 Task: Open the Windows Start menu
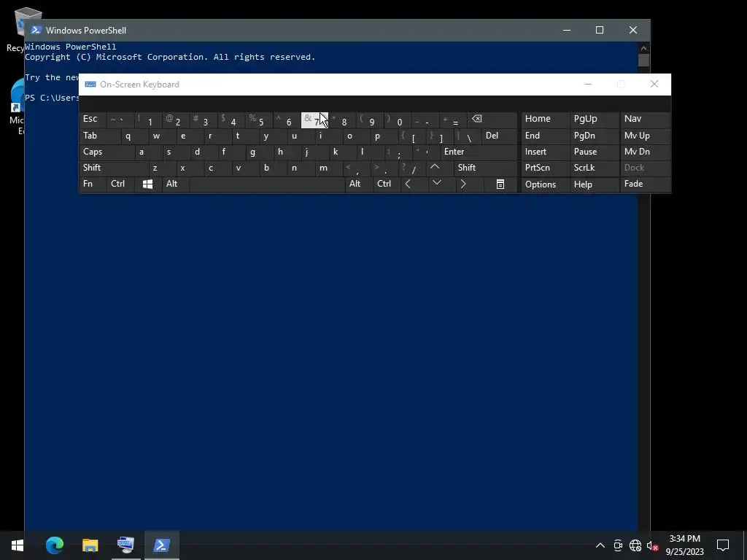(18, 545)
